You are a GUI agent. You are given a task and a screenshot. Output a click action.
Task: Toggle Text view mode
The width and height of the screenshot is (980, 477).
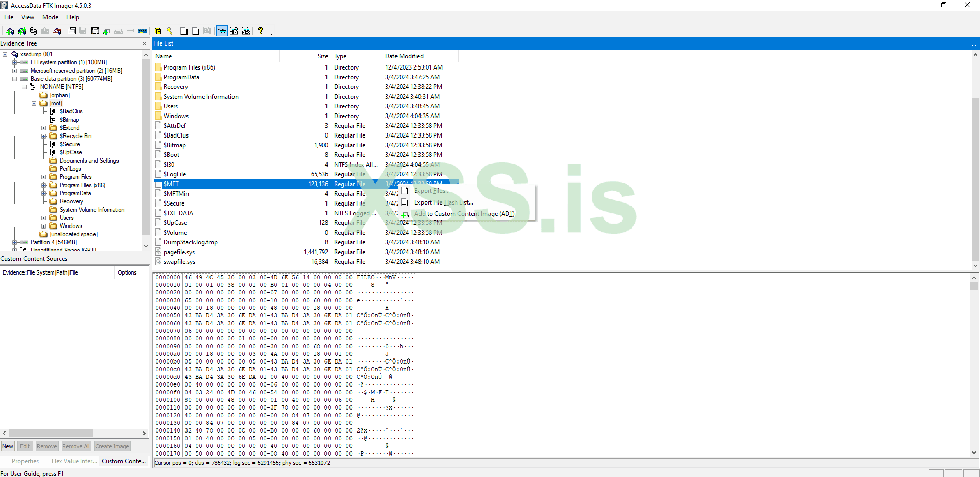coord(234,31)
